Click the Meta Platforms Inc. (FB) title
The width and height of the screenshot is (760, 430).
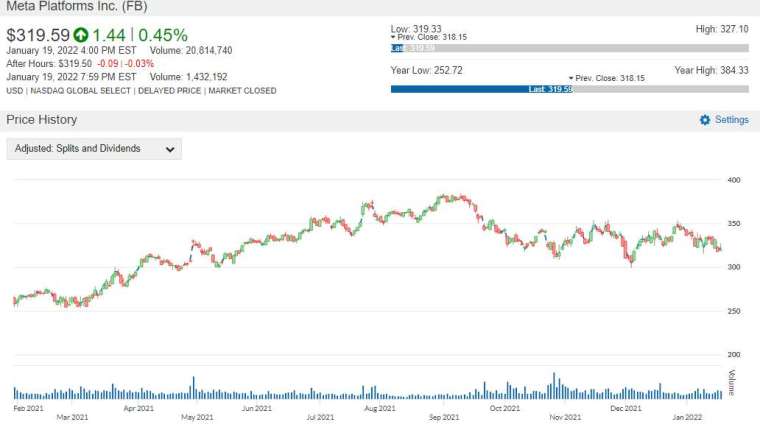point(77,6)
